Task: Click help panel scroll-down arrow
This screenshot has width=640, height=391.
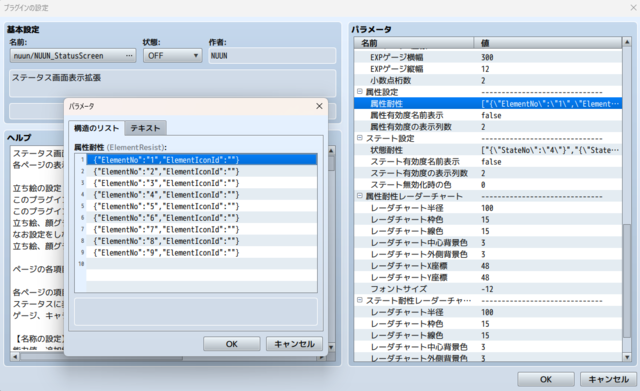Action: coord(331,347)
